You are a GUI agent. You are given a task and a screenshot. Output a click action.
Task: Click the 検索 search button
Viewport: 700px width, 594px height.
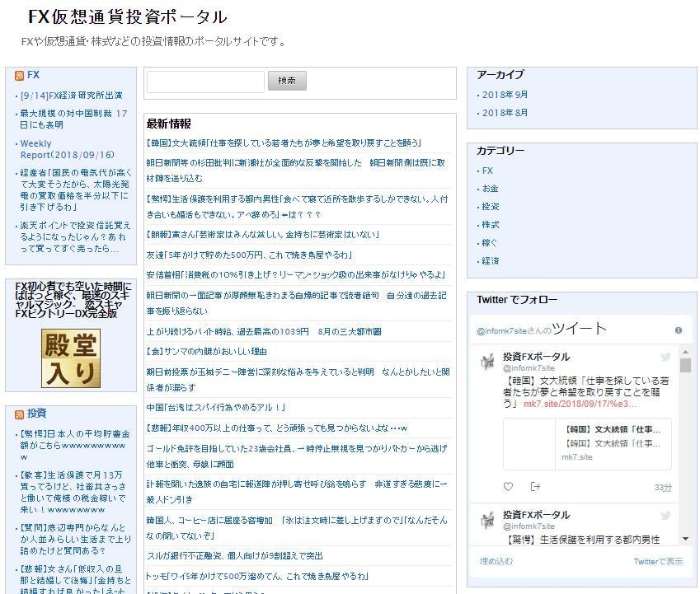287,81
